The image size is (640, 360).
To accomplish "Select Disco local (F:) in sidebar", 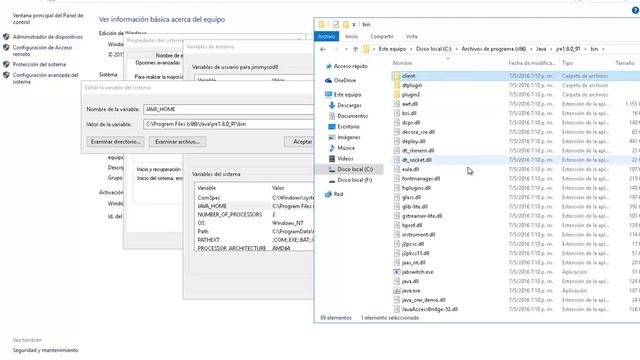I will pyautogui.click(x=354, y=180).
